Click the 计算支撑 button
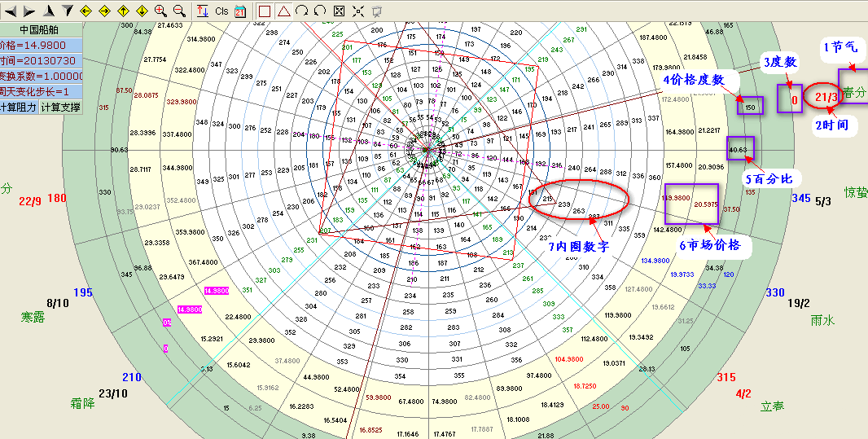This screenshot has width=868, height=439. (x=61, y=107)
